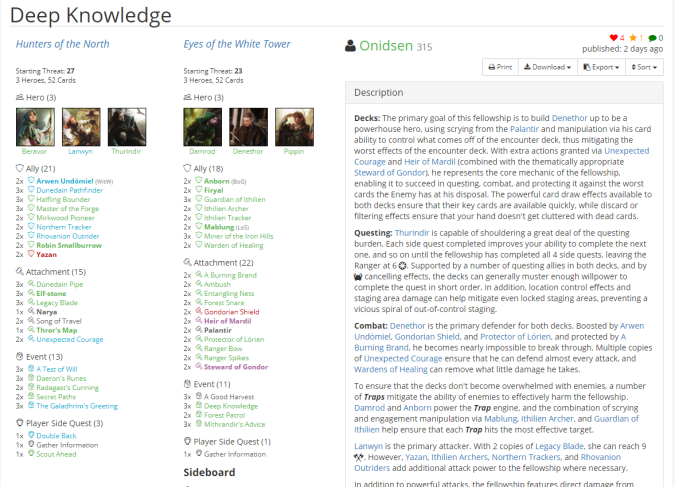Click the Gather Information link in Hunters deck
The width and height of the screenshot is (675, 487).
pos(67,445)
